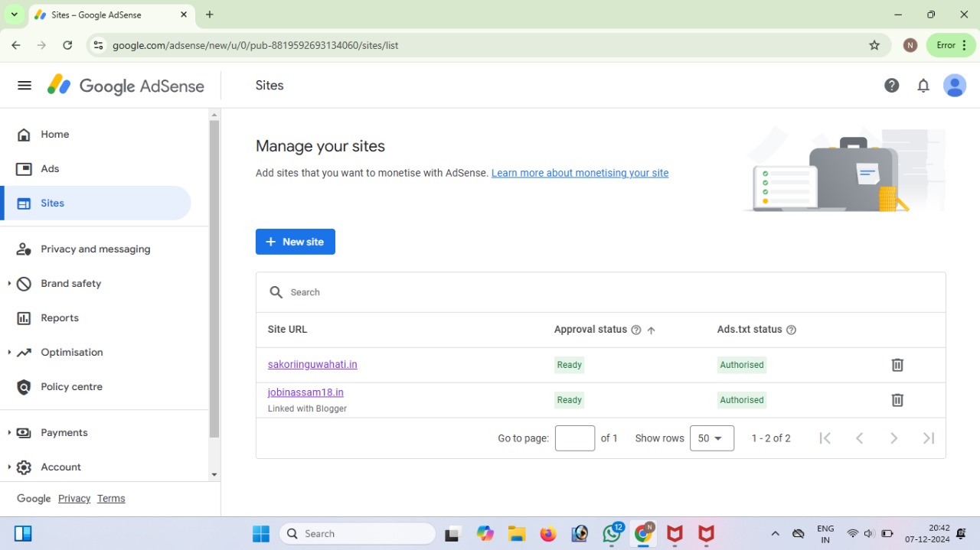Click the "1 - 2 of 2" row count
Viewport: 980px width, 550px height.
(771, 438)
